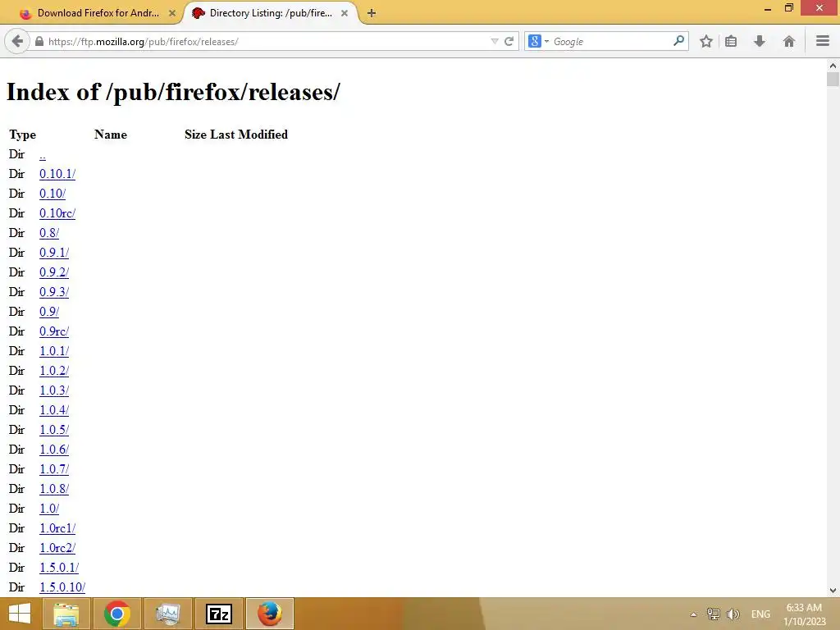Open the clock showing 6:33 AM
The height and width of the screenshot is (630, 840).
click(804, 614)
